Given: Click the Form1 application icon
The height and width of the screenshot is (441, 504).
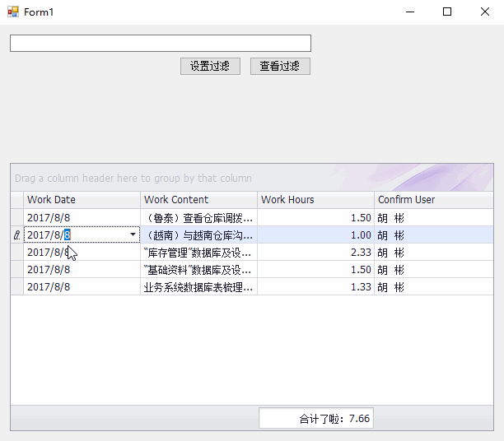Looking at the screenshot, I should click(13, 12).
